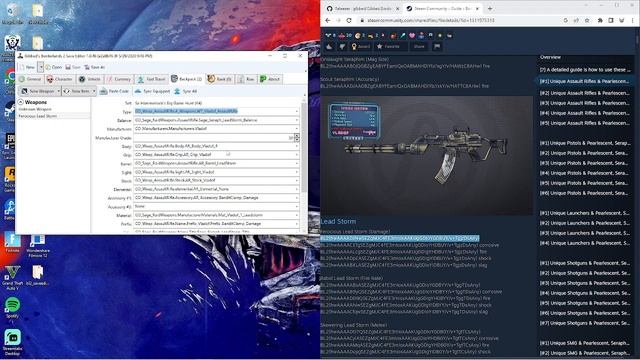Viewport: 640px width, 360px height.
Task: Click the Save As toolbar button
Action: click(95, 67)
